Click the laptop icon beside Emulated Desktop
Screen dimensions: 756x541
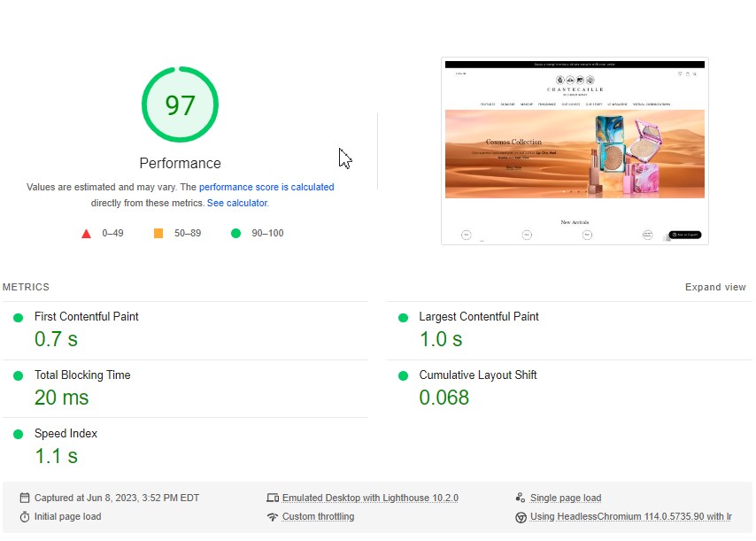point(273,498)
